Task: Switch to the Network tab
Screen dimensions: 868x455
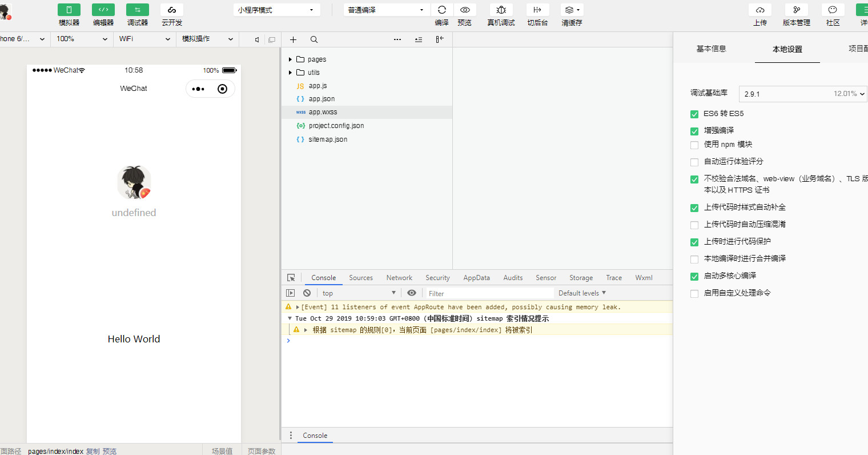Action: coord(399,278)
